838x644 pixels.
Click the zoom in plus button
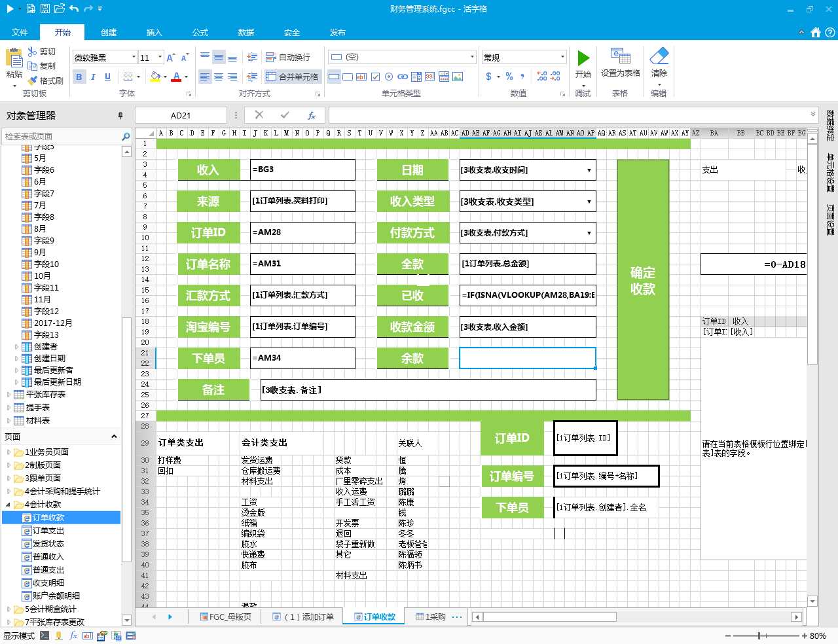pyautogui.click(x=804, y=636)
